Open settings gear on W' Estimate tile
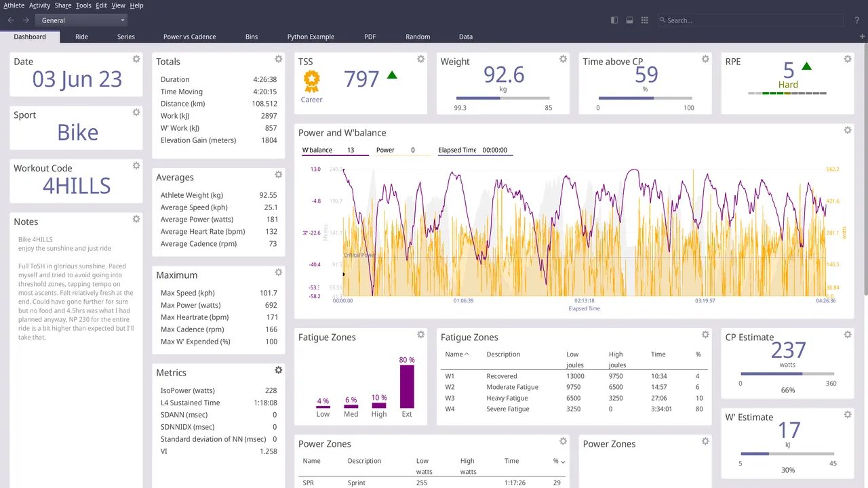 click(x=848, y=415)
